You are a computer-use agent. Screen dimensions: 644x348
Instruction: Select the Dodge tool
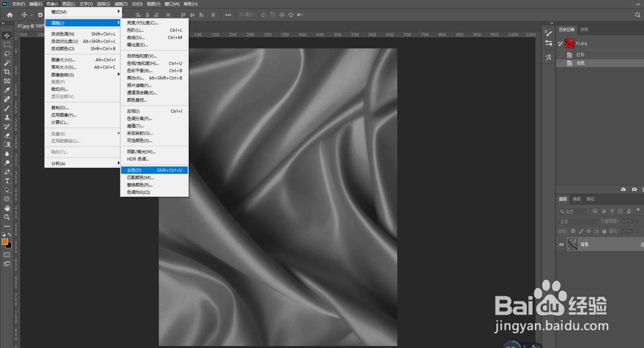click(7, 163)
